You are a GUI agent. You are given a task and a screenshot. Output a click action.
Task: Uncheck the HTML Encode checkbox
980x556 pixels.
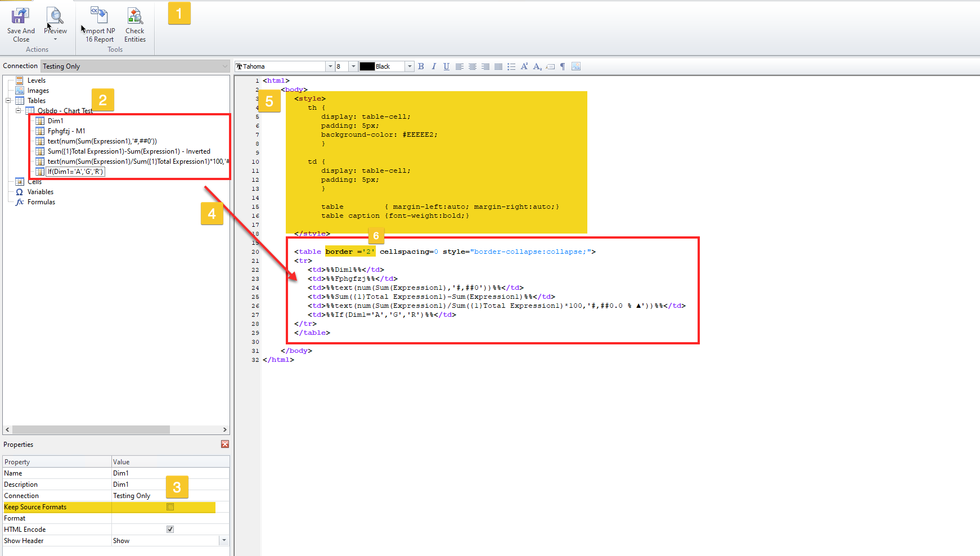point(170,530)
